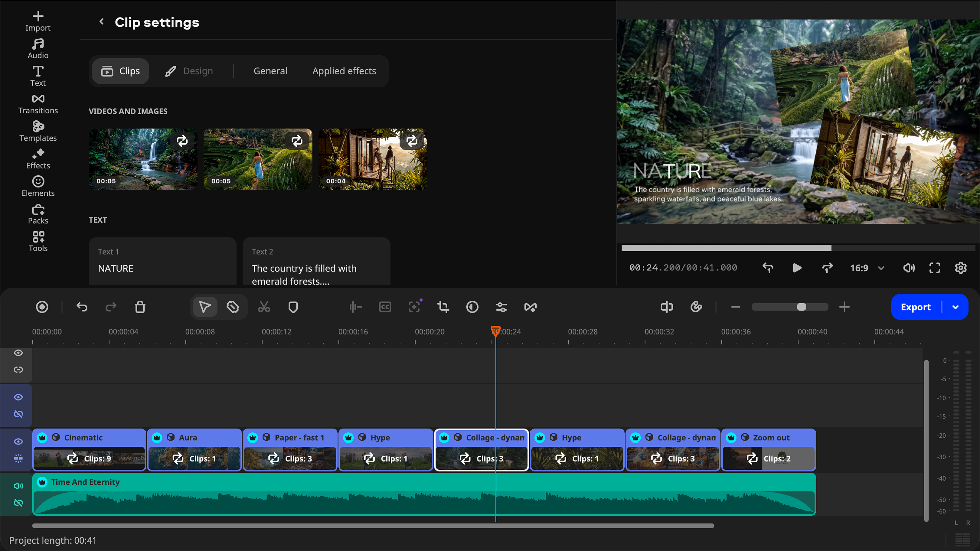Open preview settings gear
Image resolution: width=980 pixels, height=551 pixels.
pyautogui.click(x=961, y=268)
